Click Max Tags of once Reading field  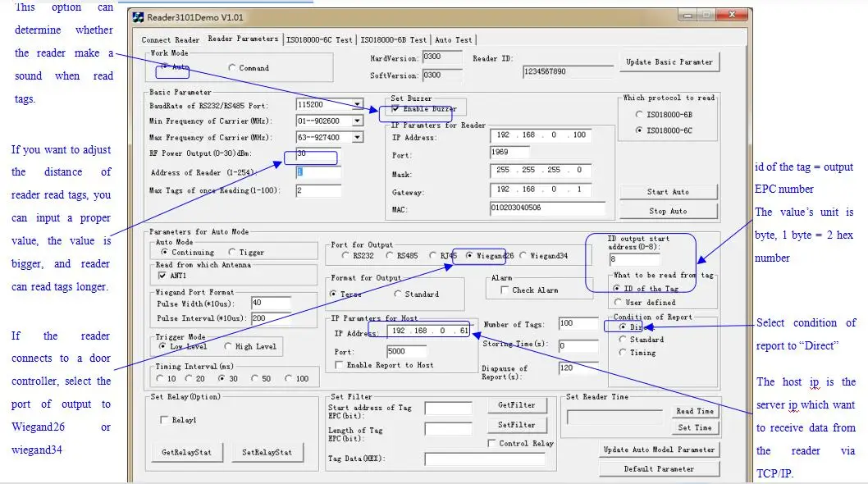pyautogui.click(x=318, y=190)
